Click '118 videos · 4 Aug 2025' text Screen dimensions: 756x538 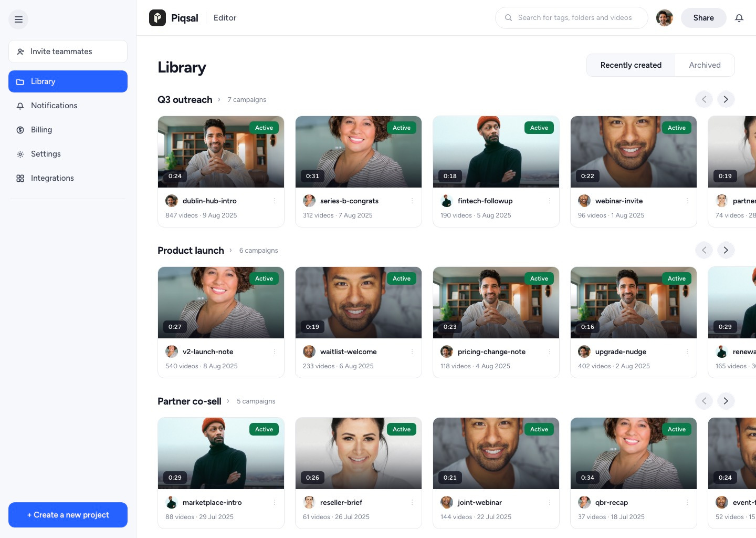(x=475, y=366)
